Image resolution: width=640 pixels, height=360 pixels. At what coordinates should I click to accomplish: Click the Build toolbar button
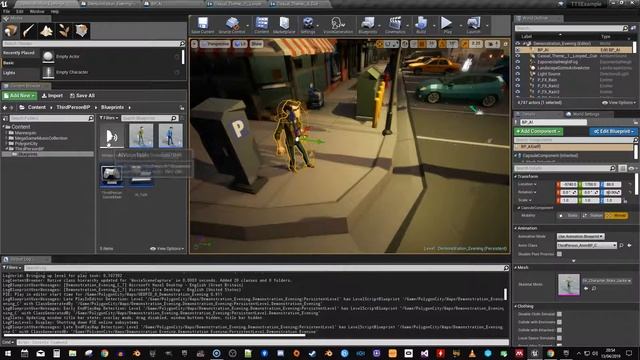(421, 25)
